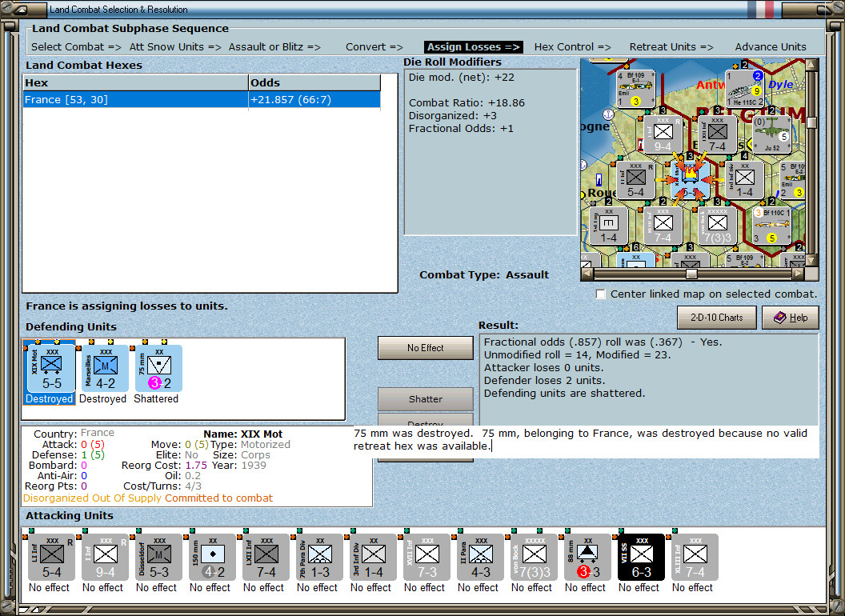
Task: Click the VII SS 6-3 attacking unit
Action: coord(641,558)
